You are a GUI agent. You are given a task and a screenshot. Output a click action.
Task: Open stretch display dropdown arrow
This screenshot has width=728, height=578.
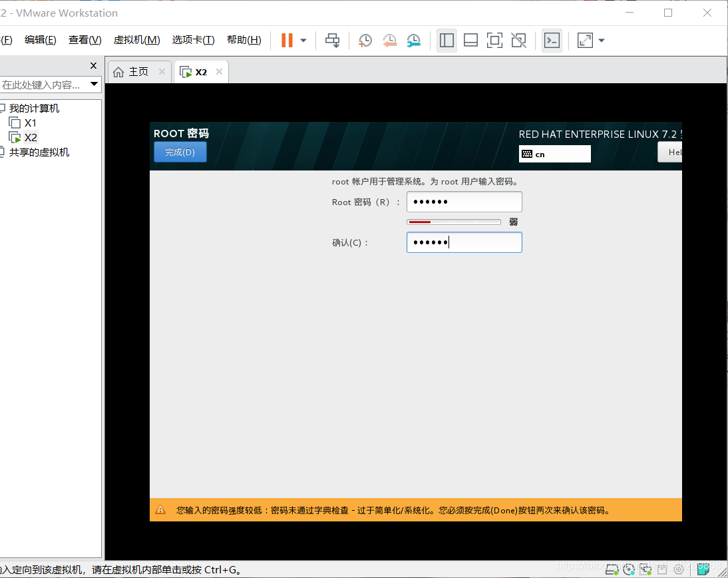(x=602, y=41)
